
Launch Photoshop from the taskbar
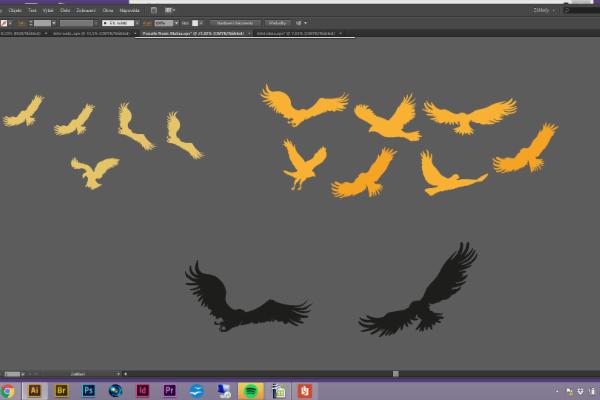tap(89, 391)
